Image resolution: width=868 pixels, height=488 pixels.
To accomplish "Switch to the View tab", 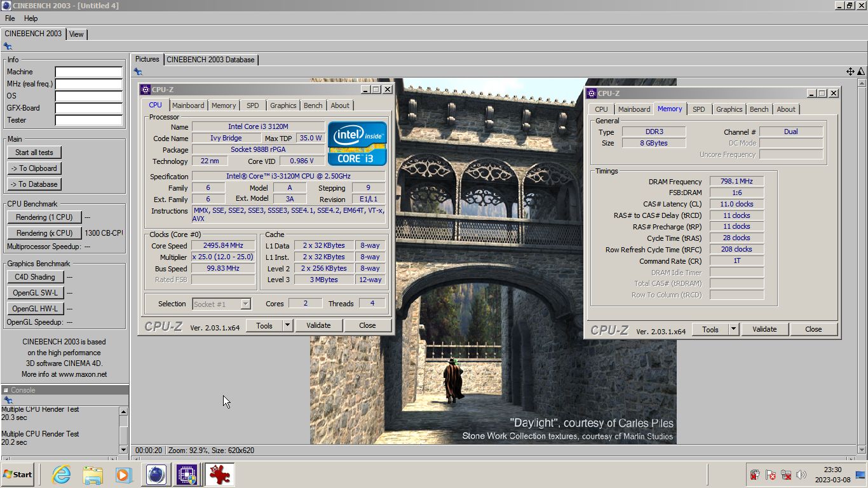I will tap(76, 34).
